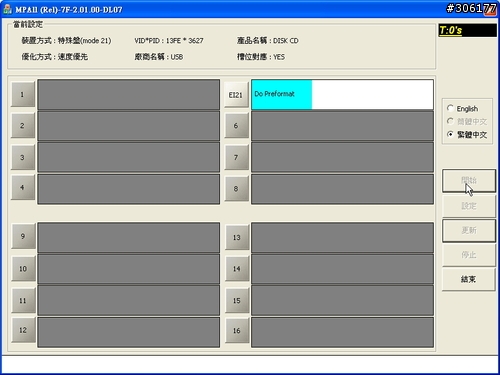Click port button 6

coord(236,126)
